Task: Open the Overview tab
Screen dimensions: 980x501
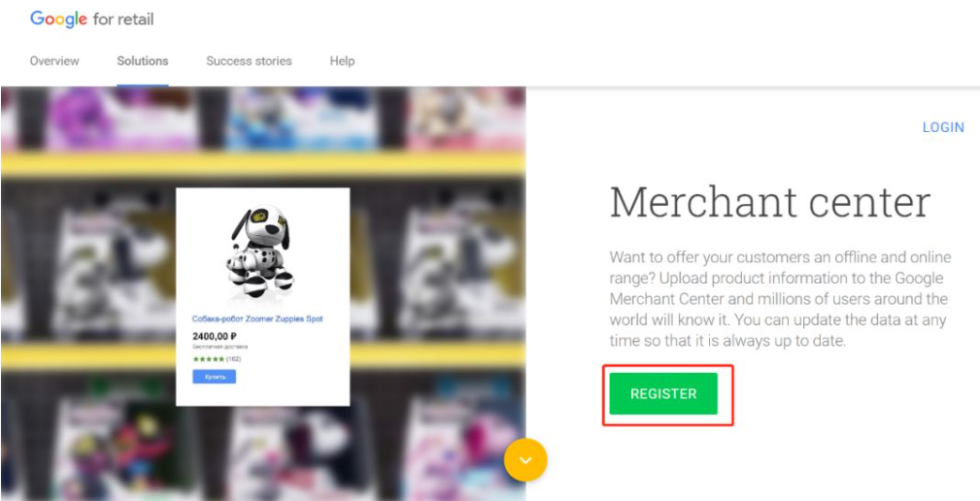Action: (54, 61)
